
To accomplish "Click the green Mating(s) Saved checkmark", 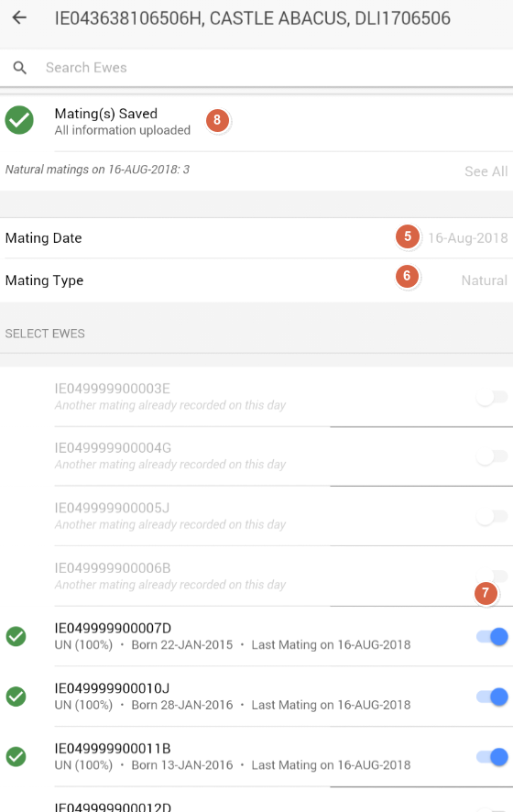I will click(x=19, y=120).
